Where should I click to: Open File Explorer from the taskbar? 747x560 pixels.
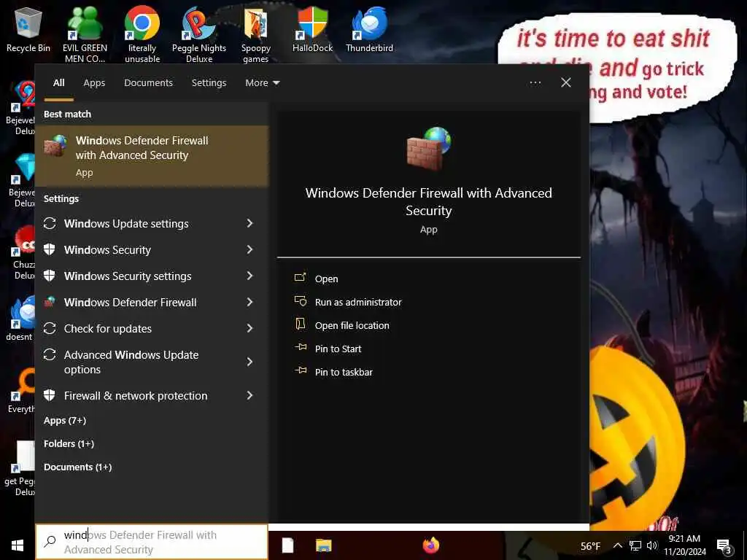coord(323,545)
